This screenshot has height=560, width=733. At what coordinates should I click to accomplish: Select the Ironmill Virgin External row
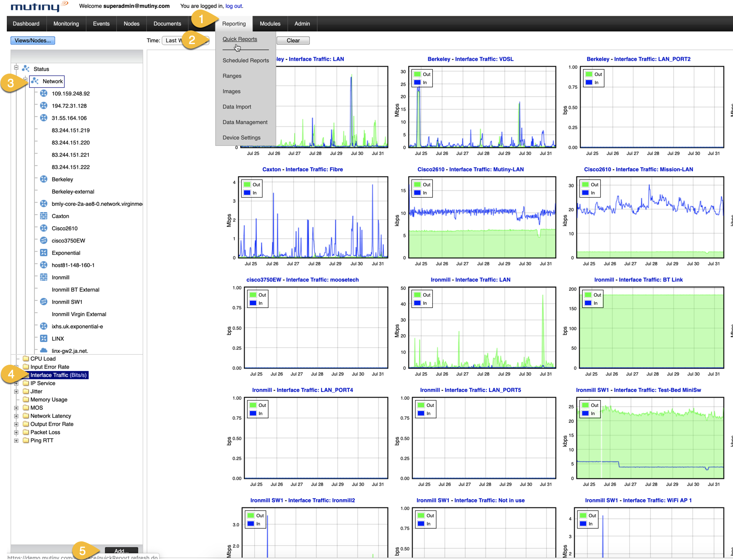point(79,314)
